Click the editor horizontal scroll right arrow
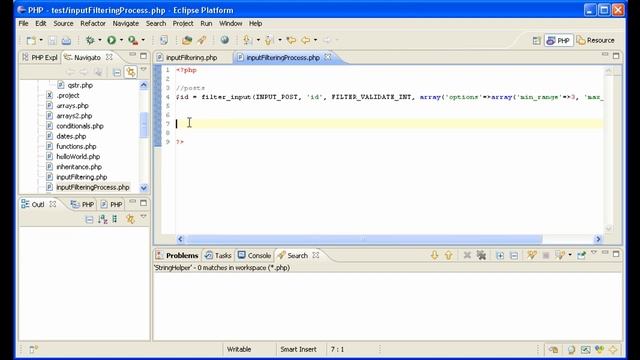The height and width of the screenshot is (360, 640). pos(598,239)
